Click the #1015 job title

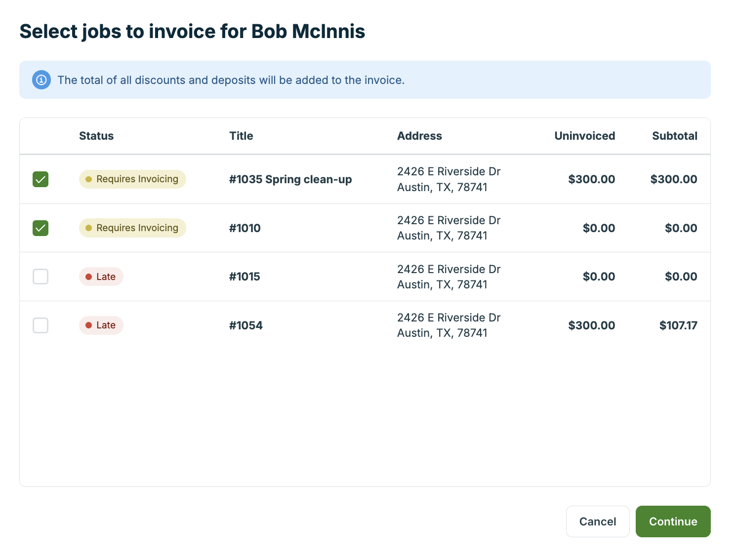[245, 277]
